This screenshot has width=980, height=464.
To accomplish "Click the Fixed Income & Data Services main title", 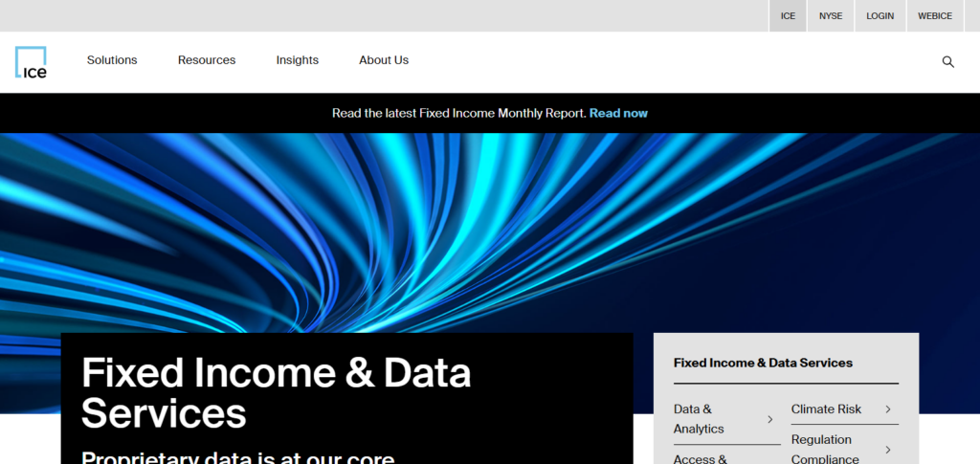I will tap(276, 392).
